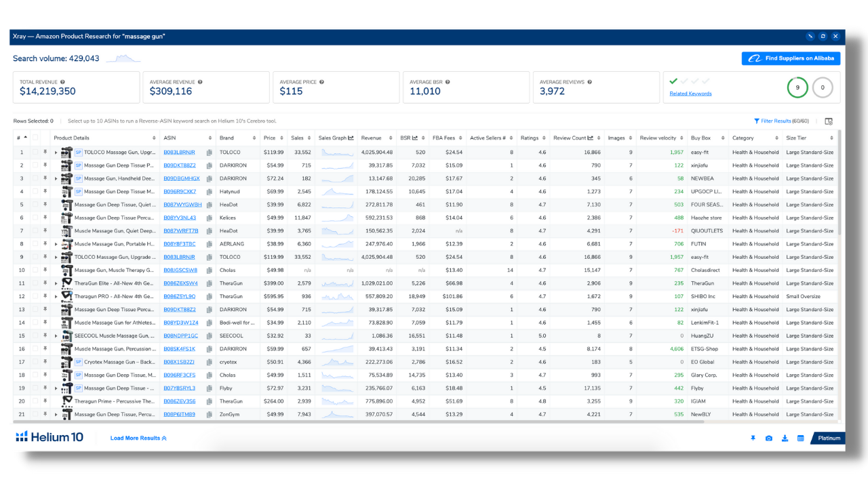
Task: Click Load More Results
Action: [x=138, y=438]
